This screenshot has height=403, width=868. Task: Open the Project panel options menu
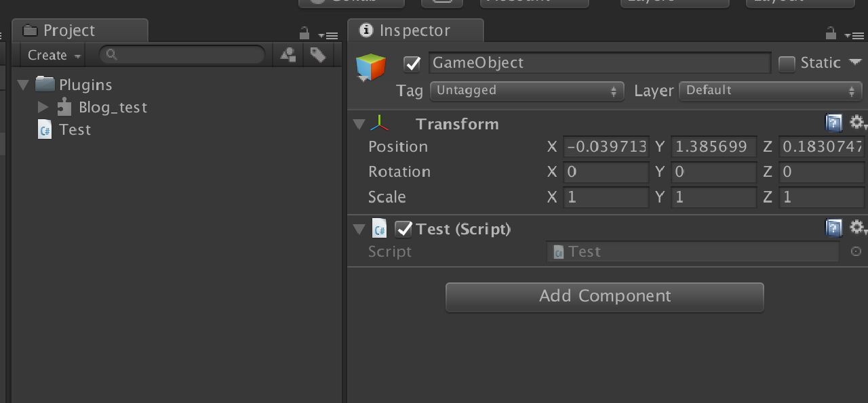point(328,35)
